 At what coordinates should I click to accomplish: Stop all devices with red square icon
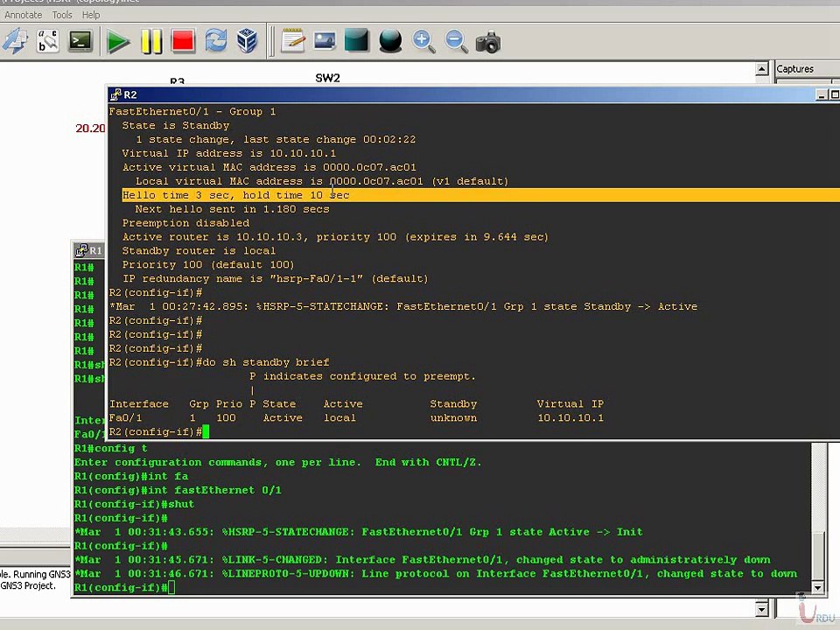point(183,41)
